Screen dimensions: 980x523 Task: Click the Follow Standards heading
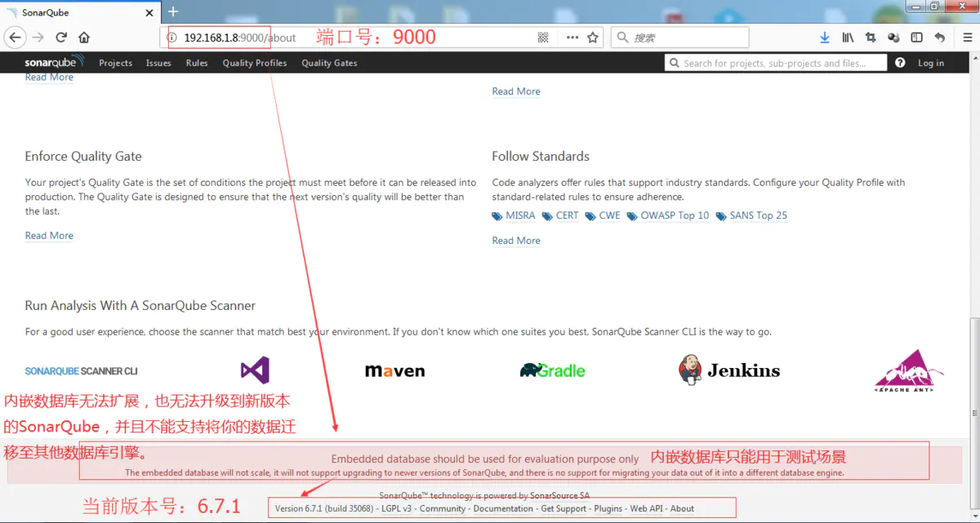click(541, 156)
